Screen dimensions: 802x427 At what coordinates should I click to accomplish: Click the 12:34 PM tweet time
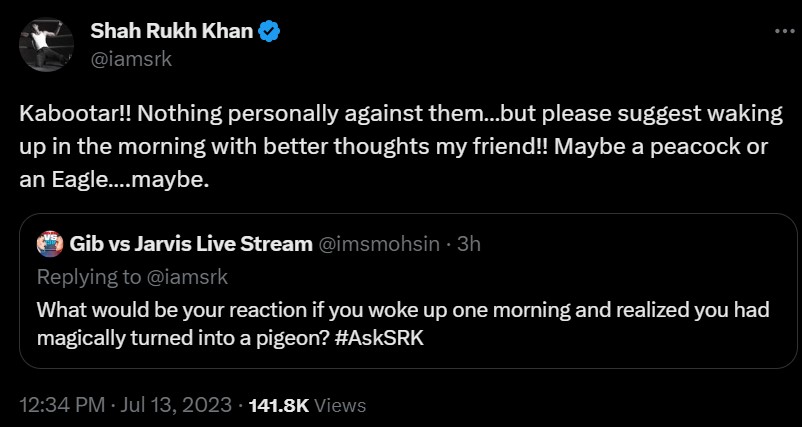click(63, 405)
